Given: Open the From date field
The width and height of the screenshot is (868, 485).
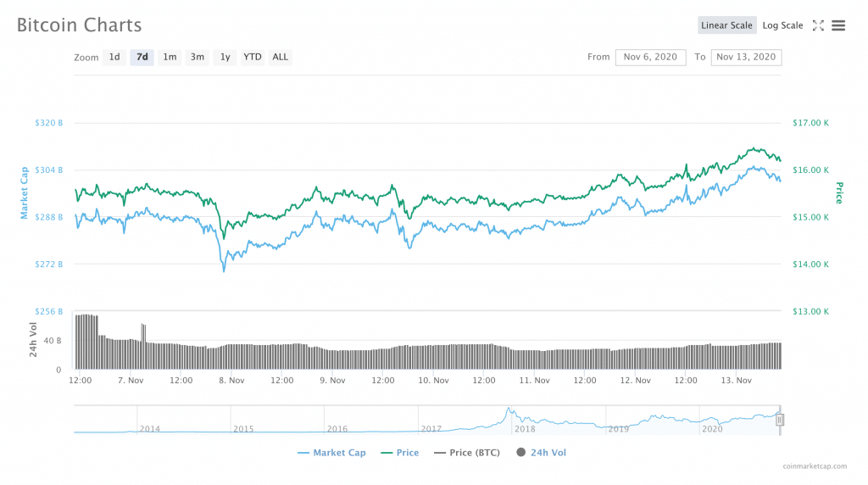Looking at the screenshot, I should coord(650,57).
